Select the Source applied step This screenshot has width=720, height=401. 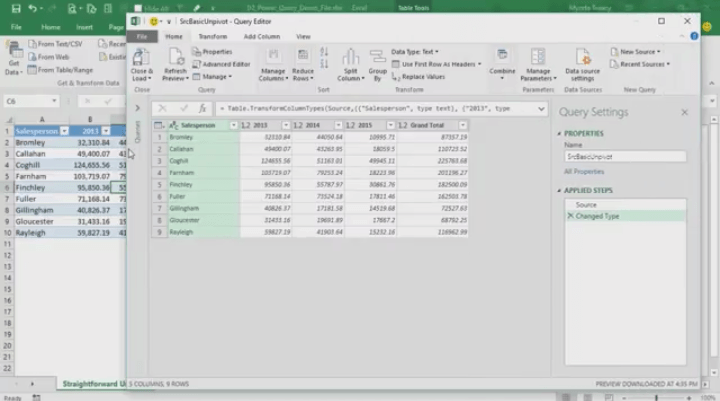586,205
